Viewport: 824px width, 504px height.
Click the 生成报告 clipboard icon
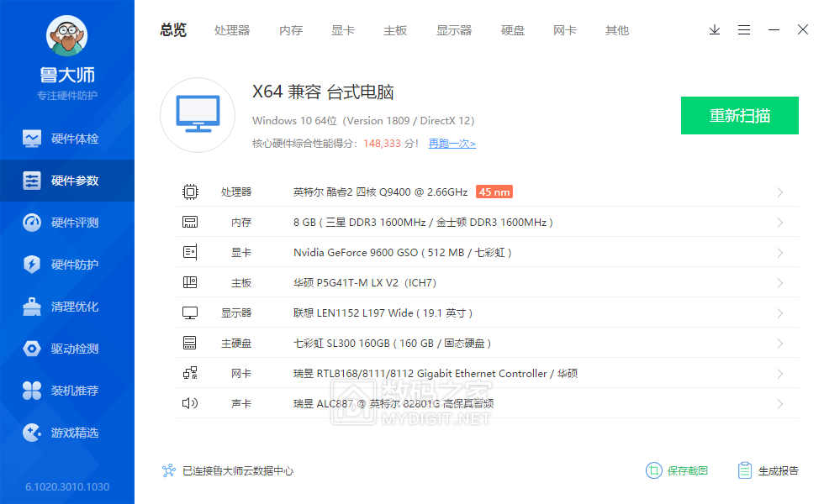[x=745, y=470]
